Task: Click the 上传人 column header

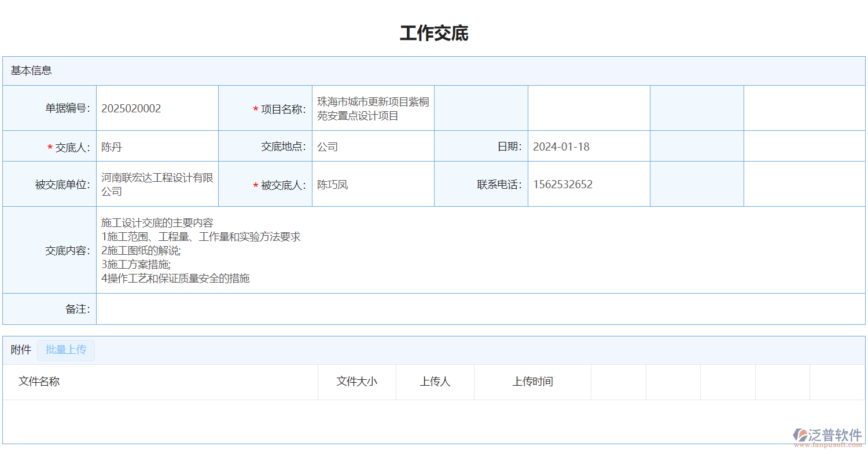Action: (x=435, y=382)
